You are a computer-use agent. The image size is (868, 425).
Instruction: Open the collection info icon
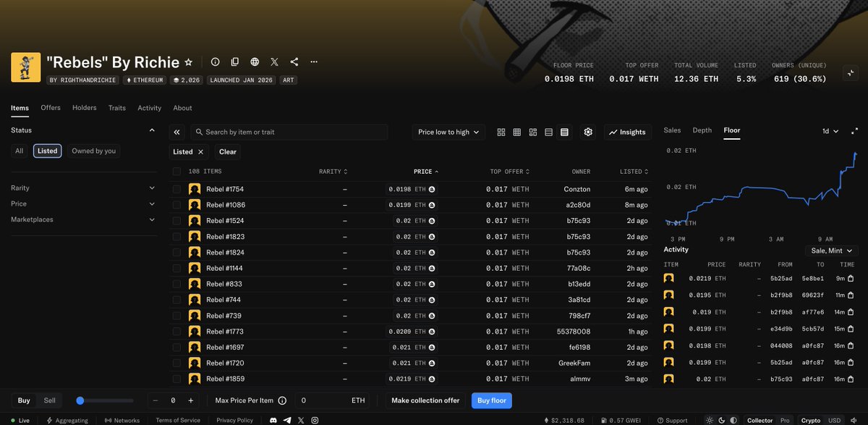(215, 62)
